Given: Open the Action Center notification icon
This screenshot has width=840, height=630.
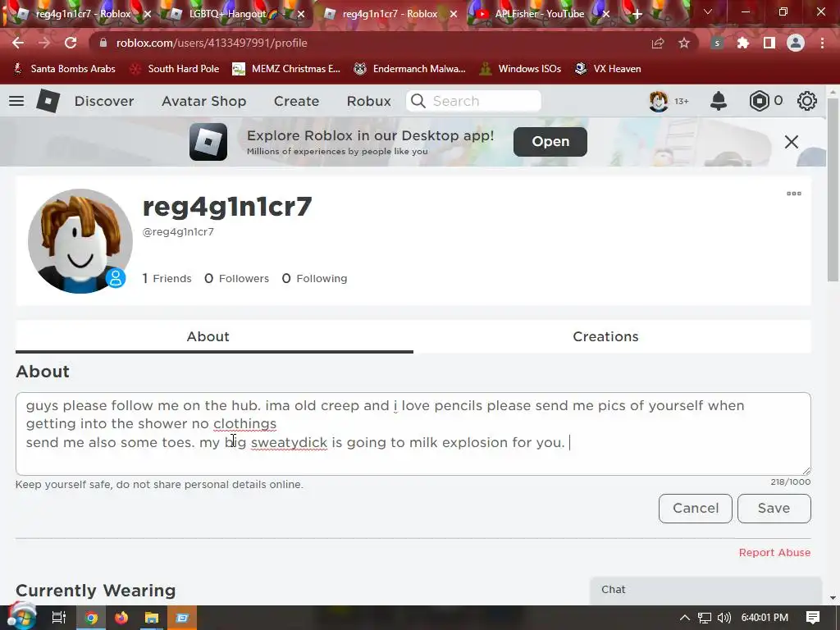Looking at the screenshot, I should 813,618.
